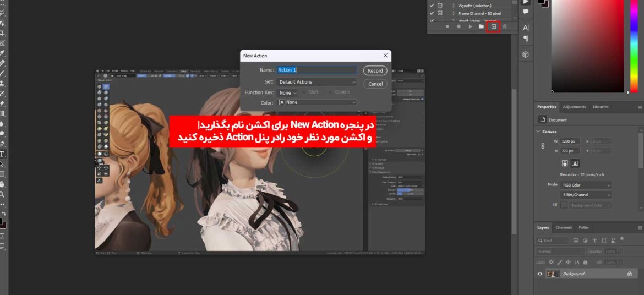
Task: Select the Properties tab
Action: [x=547, y=107]
